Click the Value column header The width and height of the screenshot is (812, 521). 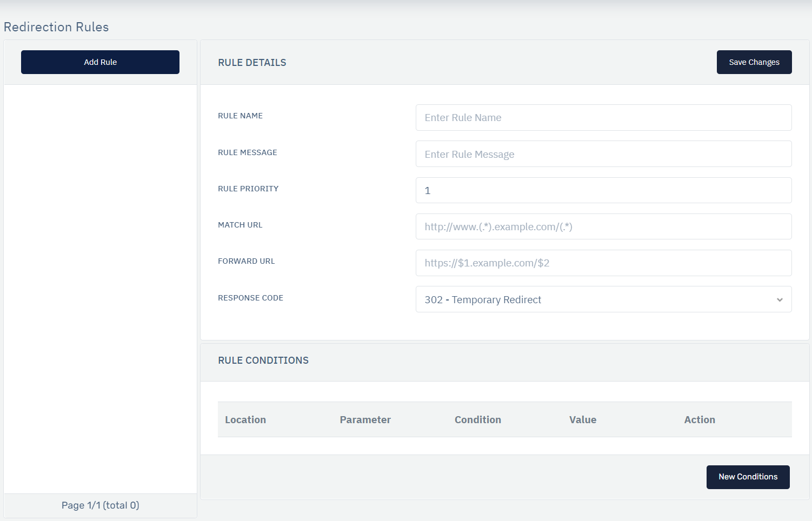[582, 420]
